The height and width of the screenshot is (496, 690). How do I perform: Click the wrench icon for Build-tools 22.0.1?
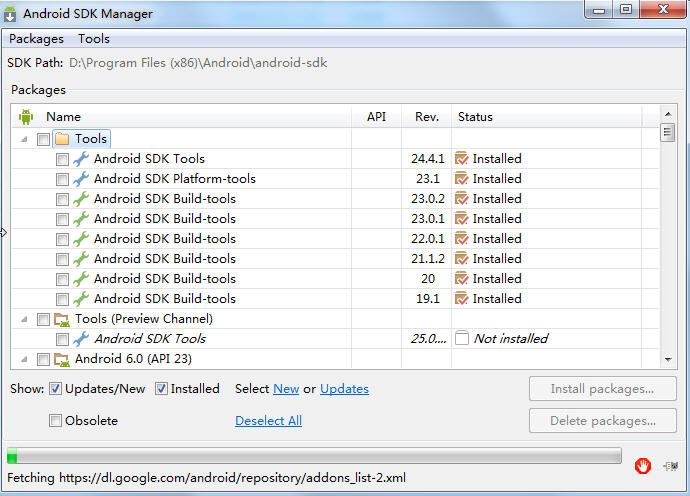coord(81,239)
